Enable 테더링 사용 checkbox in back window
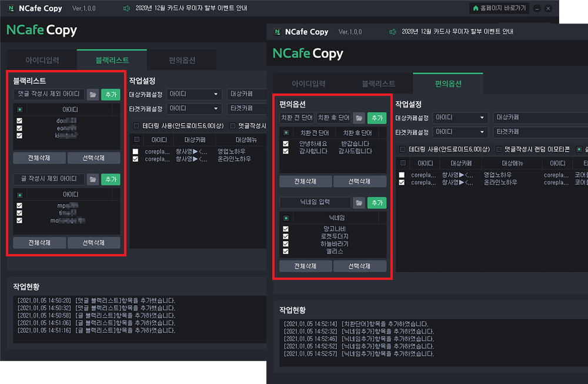 (x=136, y=126)
